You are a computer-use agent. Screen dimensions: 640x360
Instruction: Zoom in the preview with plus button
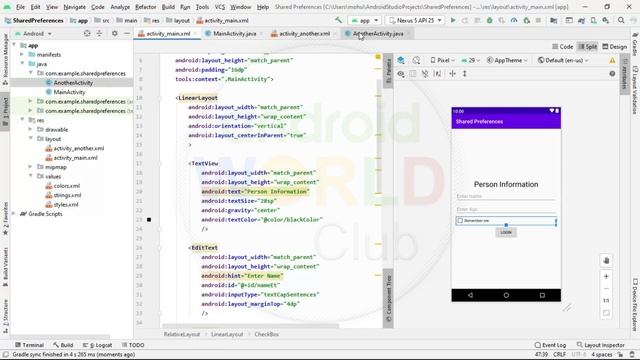(606, 276)
